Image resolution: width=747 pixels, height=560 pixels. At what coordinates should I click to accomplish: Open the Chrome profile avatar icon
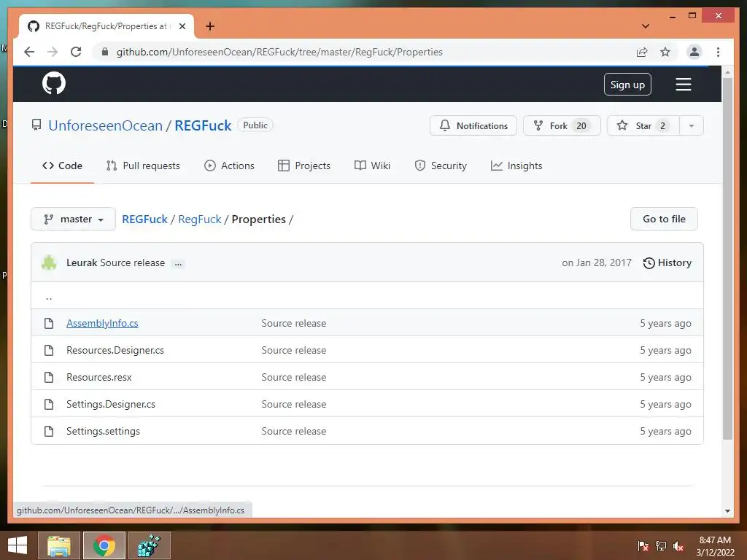pyautogui.click(x=694, y=52)
